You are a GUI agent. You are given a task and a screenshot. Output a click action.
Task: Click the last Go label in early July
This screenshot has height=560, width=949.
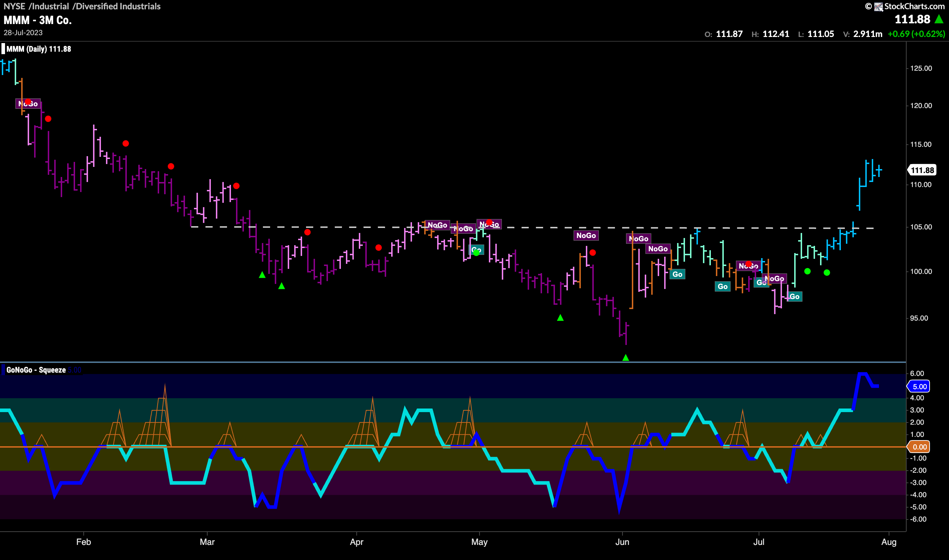point(794,297)
